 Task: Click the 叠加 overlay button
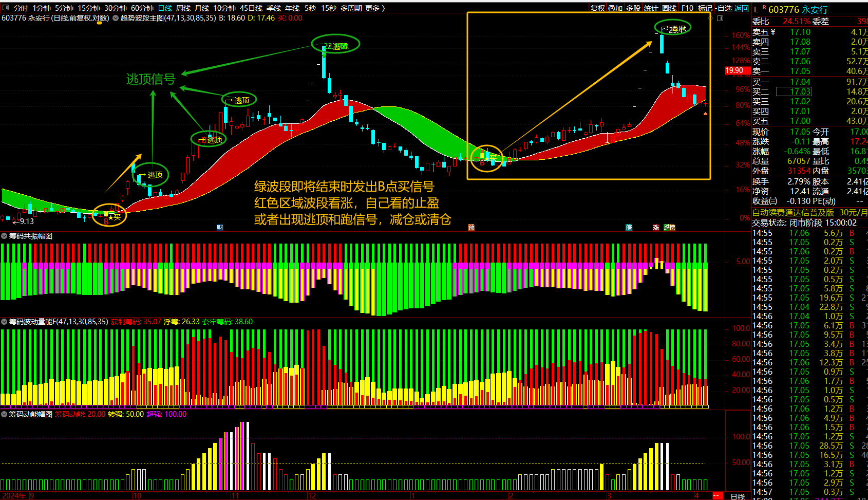pyautogui.click(x=615, y=8)
